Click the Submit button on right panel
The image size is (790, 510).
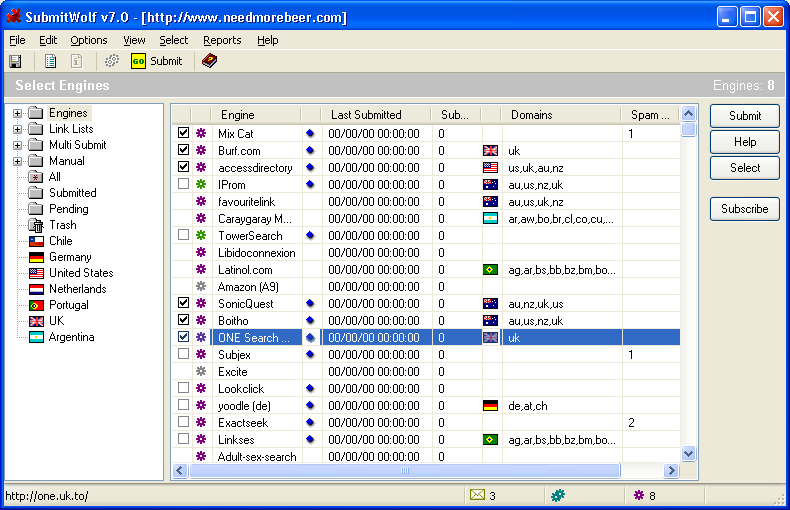coord(745,116)
